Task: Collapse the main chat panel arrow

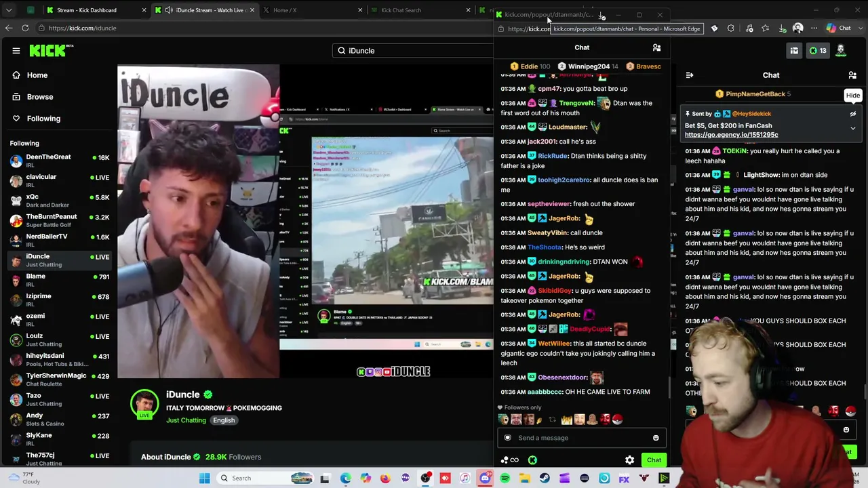Action: (x=689, y=75)
